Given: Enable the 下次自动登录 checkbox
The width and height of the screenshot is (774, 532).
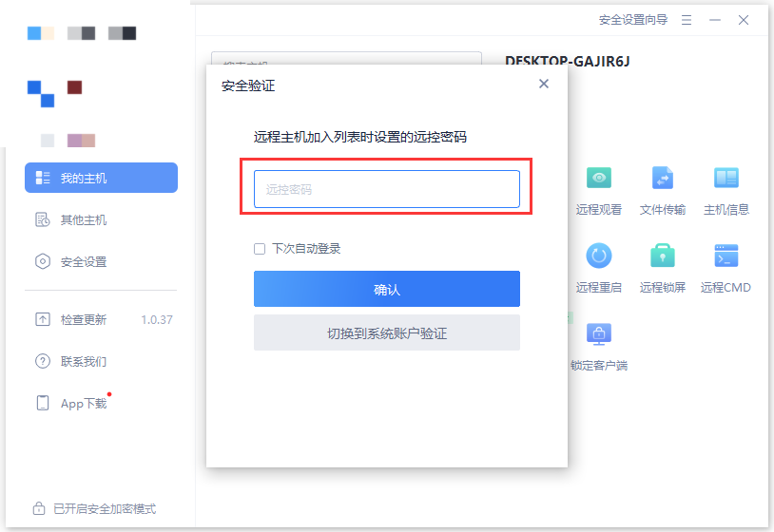Looking at the screenshot, I should click(x=260, y=249).
